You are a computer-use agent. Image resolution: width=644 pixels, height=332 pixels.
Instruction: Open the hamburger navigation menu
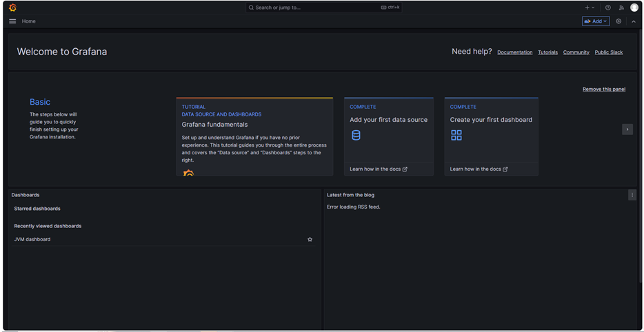tap(12, 21)
